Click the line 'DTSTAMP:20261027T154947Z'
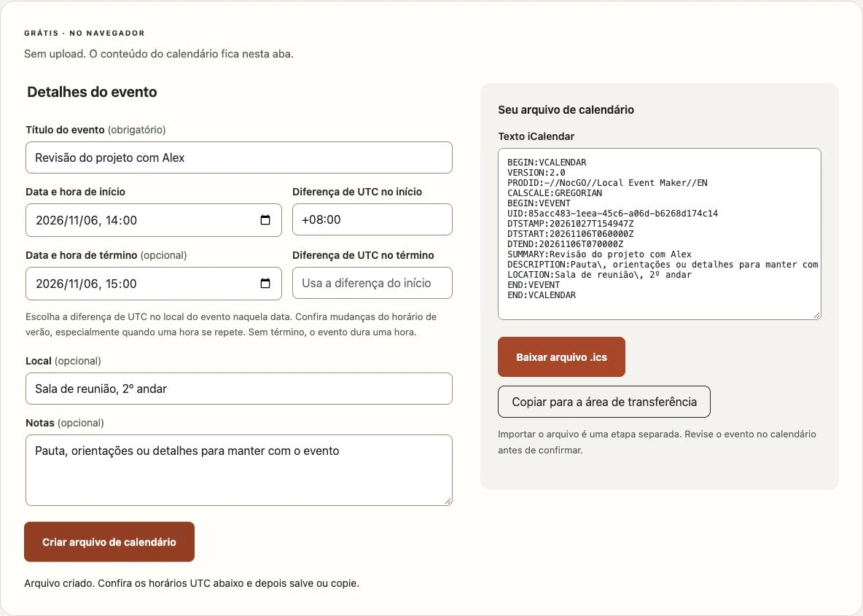863x616 pixels. point(570,224)
